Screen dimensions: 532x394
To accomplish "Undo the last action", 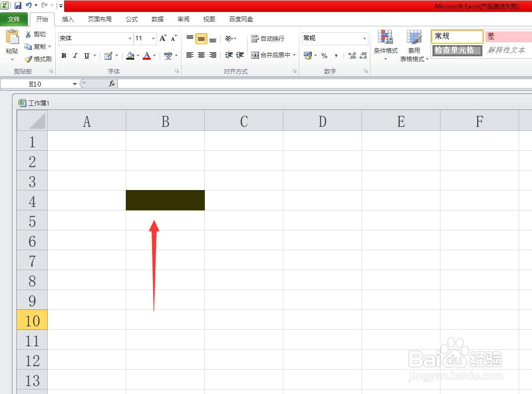I will [29, 5].
